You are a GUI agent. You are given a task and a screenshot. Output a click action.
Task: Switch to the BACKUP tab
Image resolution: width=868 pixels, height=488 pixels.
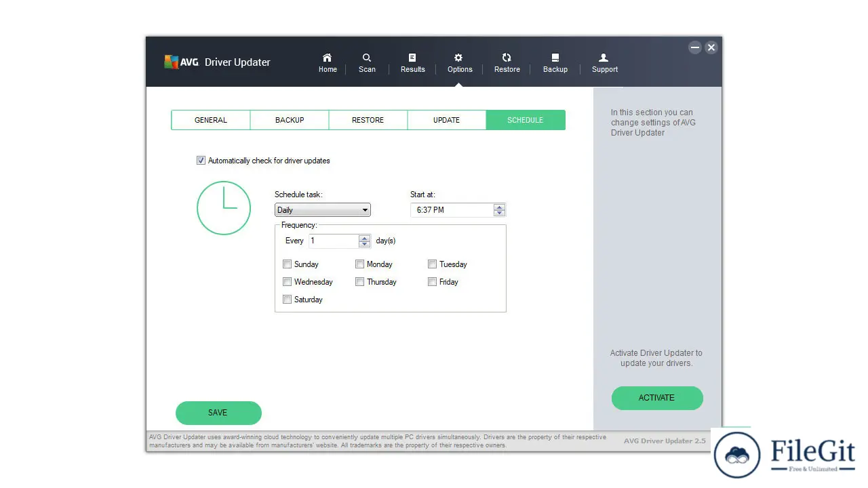[290, 120]
